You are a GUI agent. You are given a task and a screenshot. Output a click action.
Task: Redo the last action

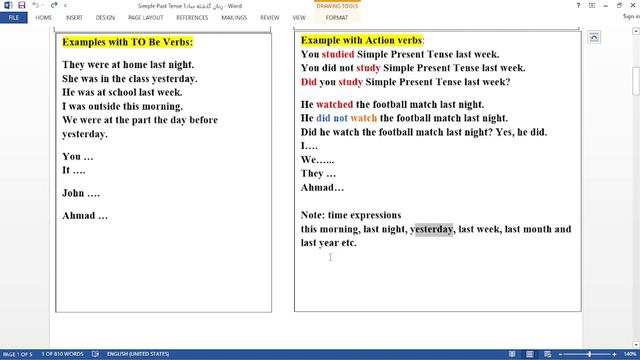pos(54,5)
